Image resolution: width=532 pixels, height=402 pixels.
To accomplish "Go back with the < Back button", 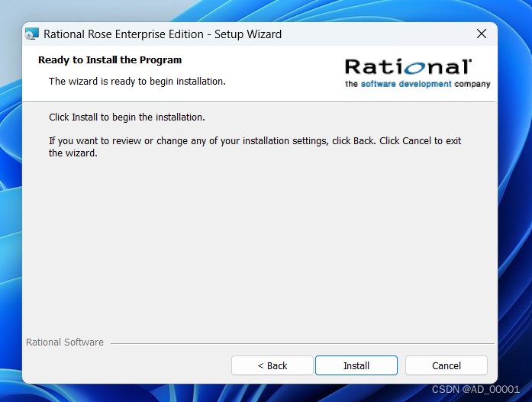I will pyautogui.click(x=272, y=365).
